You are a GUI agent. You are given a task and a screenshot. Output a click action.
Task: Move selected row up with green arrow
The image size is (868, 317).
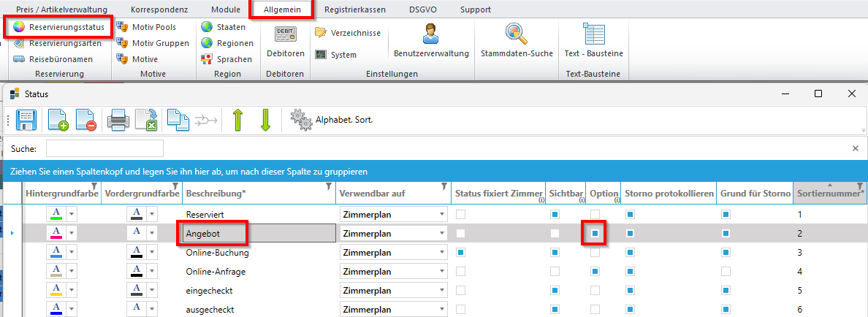237,119
